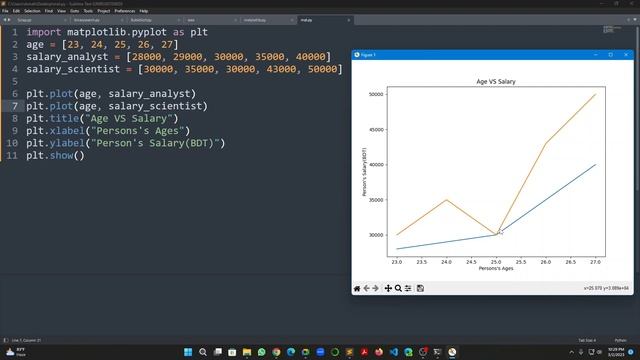Viewport: 640px width, 360px height.
Task: Launch Google Chrome from the taskbar
Action: (276, 352)
